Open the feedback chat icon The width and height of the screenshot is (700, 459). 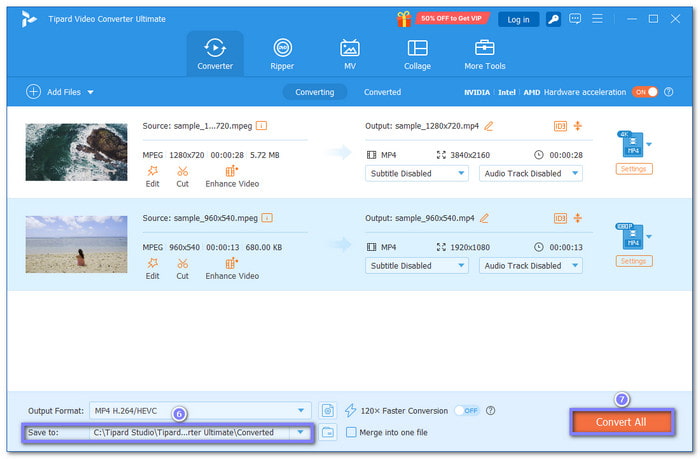coord(575,19)
